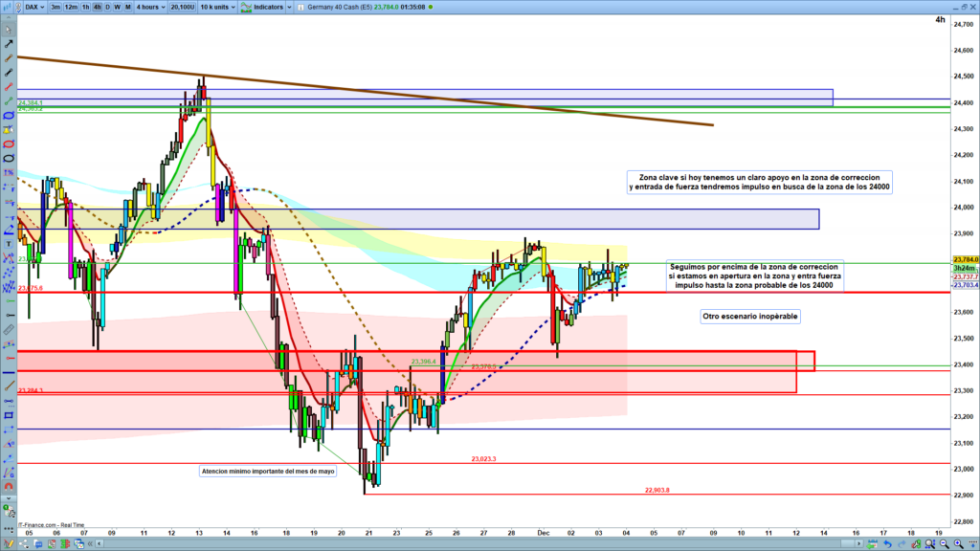Click the Indicators menu button
Image resolution: width=980 pixels, height=551 pixels.
(x=271, y=7)
